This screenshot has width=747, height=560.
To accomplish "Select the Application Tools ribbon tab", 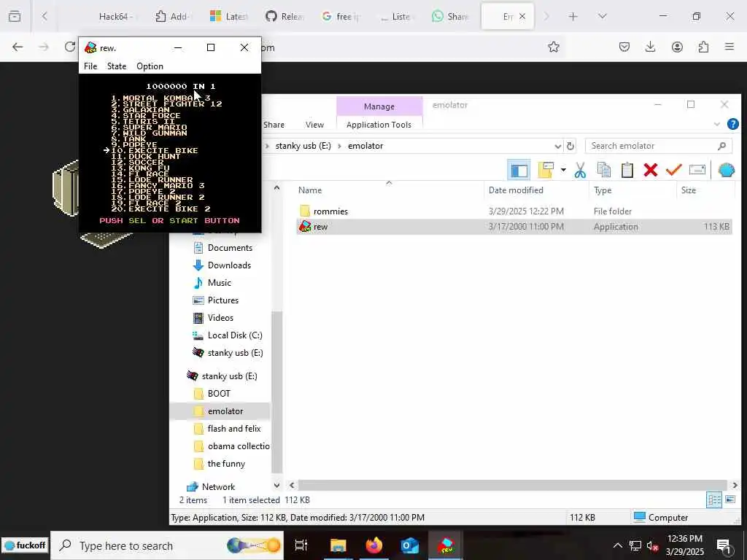I will click(x=379, y=125).
